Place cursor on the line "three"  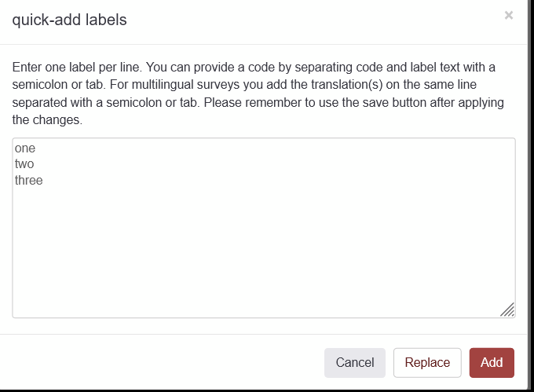click(29, 180)
